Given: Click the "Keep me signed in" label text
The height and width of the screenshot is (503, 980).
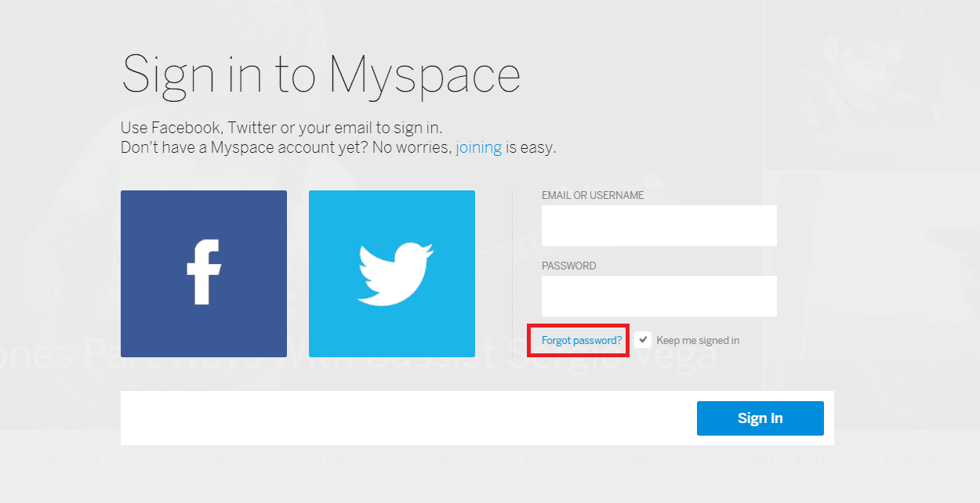Looking at the screenshot, I should pyautogui.click(x=698, y=340).
